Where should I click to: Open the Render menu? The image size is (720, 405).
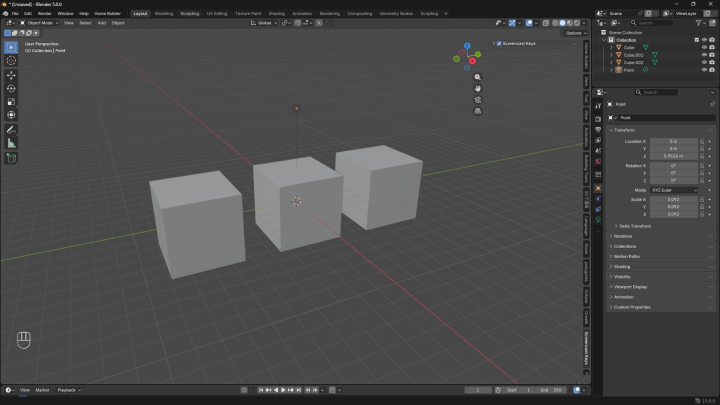(x=45, y=13)
